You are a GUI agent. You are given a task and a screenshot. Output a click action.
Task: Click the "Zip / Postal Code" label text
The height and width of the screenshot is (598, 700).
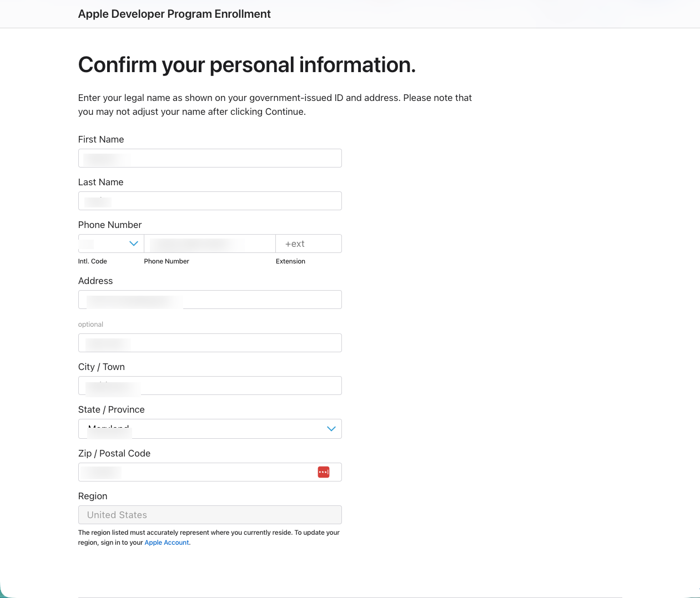[114, 453]
